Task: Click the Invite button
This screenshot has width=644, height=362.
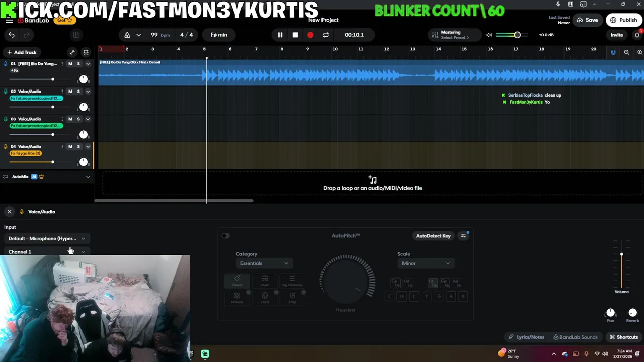Action: (x=617, y=35)
